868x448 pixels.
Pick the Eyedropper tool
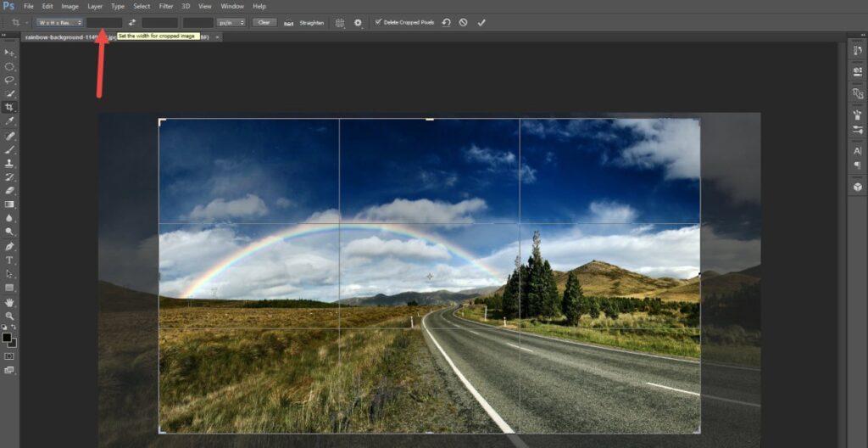9,121
